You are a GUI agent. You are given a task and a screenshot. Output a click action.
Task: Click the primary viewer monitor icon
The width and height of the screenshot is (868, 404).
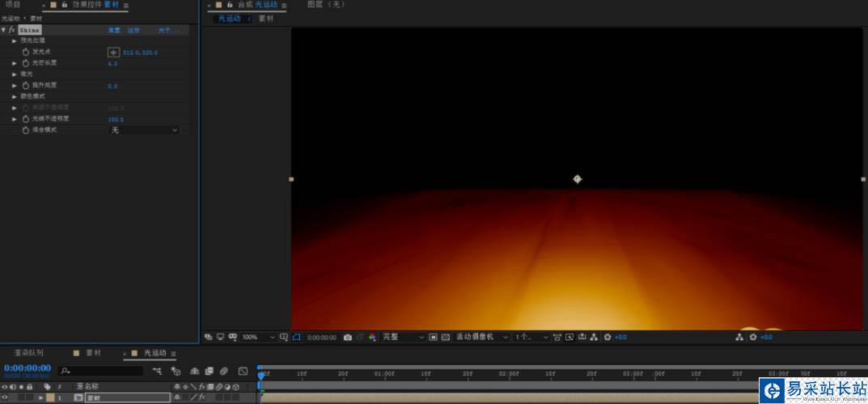220,337
